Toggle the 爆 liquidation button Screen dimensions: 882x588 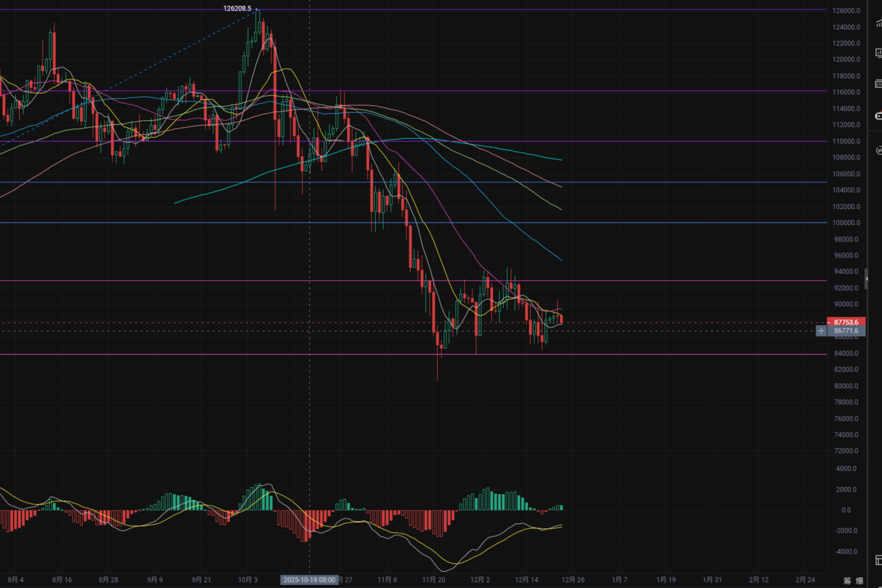click(x=859, y=580)
